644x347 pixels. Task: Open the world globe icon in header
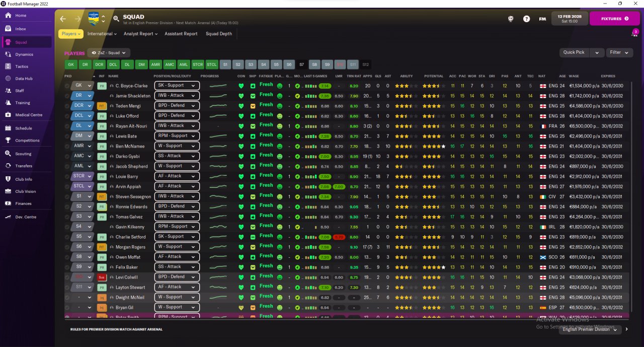tap(510, 19)
